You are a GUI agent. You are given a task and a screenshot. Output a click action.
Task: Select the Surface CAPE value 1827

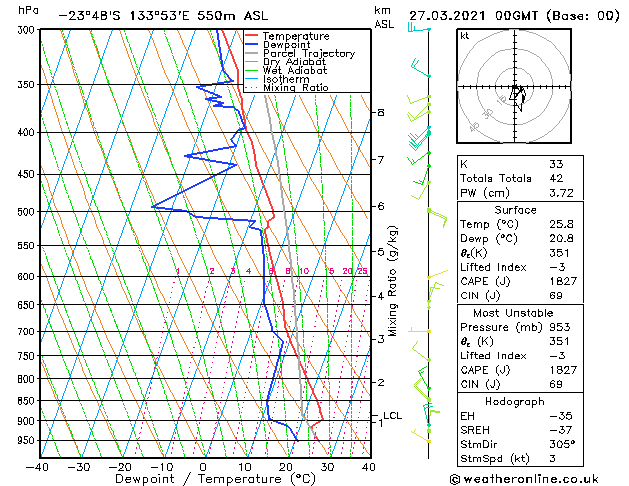click(x=563, y=281)
